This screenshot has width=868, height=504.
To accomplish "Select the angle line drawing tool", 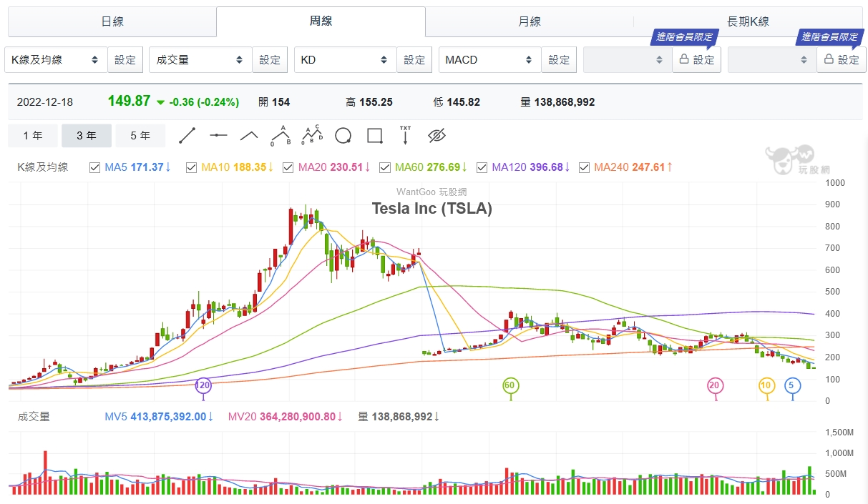I will pos(249,135).
